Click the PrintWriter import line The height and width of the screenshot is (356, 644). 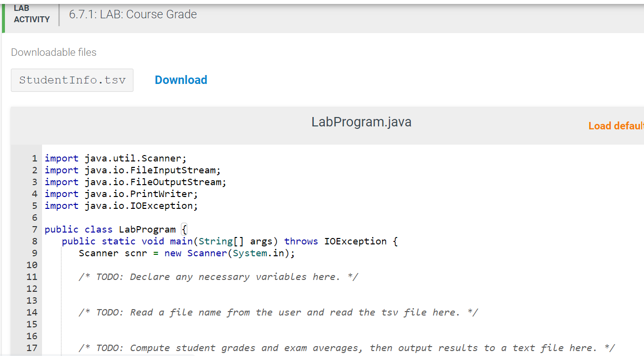120,194
